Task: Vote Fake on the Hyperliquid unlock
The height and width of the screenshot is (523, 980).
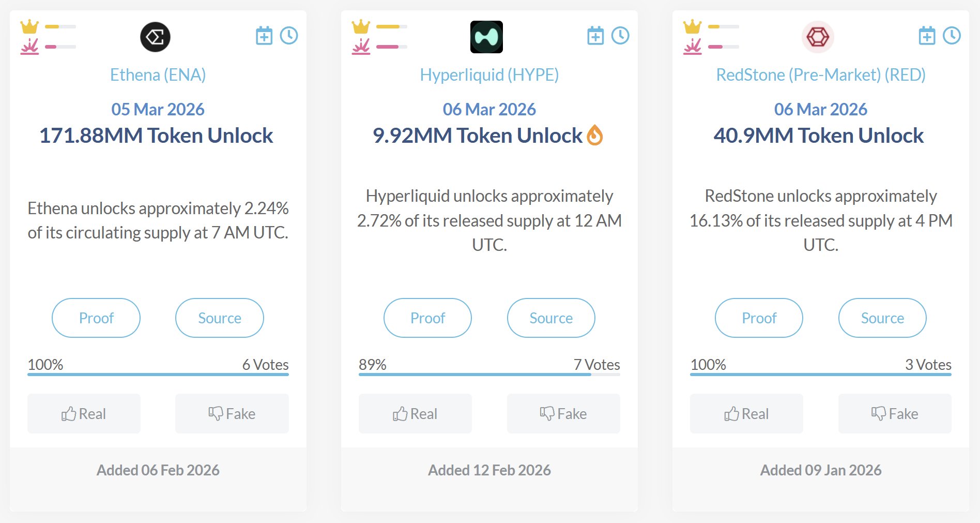Action: point(563,413)
